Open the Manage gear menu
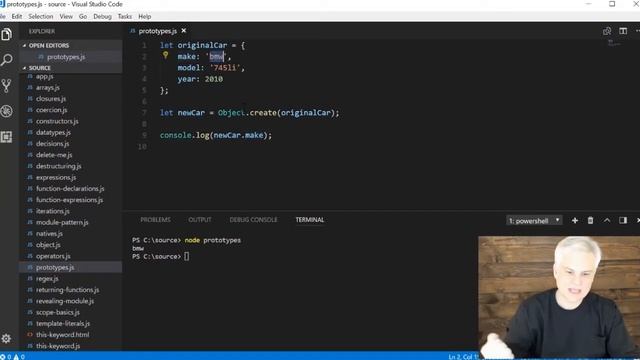Viewport: 640px width, 360px height. coord(6,338)
